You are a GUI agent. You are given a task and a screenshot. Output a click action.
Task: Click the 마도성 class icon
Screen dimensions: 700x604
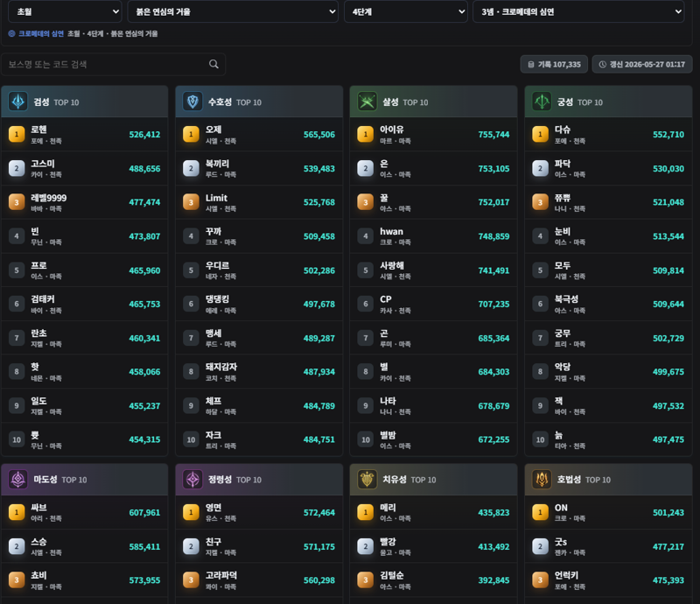click(x=17, y=480)
